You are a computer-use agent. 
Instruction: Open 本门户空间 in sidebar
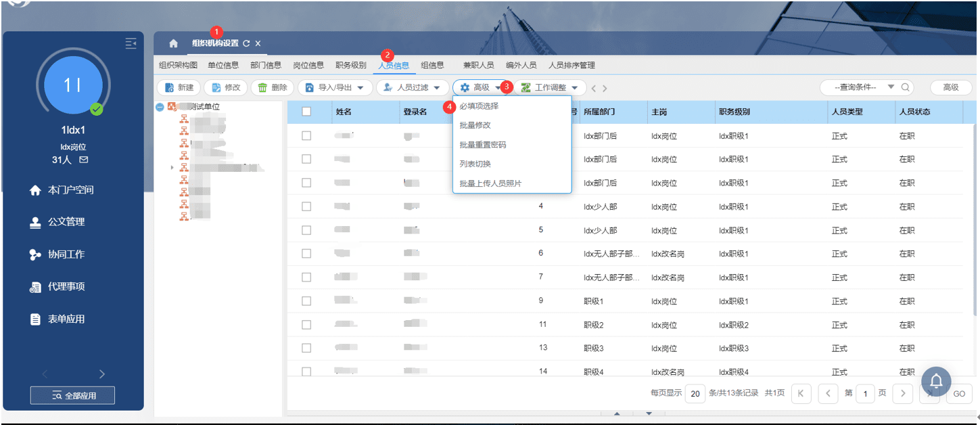[x=62, y=190]
